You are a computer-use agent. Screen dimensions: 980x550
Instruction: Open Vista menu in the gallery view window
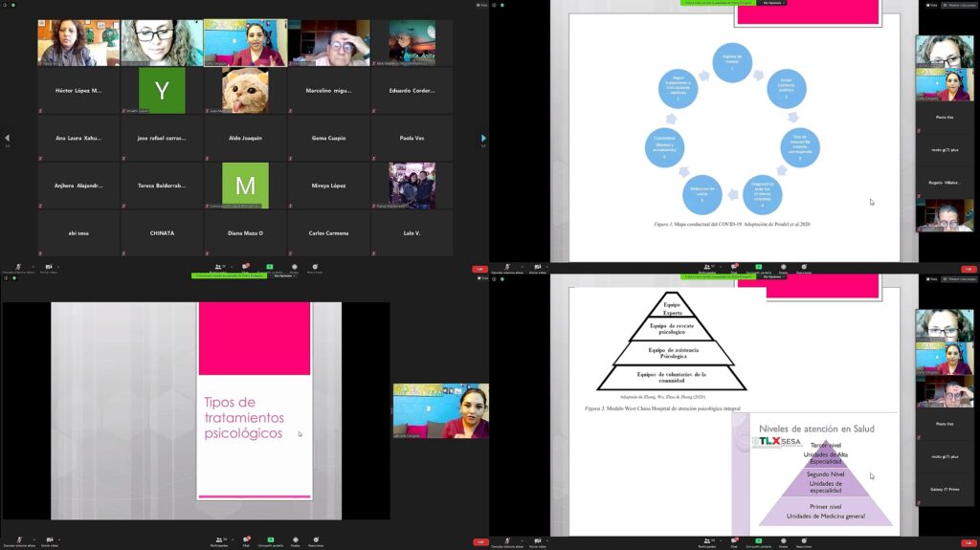coord(482,5)
